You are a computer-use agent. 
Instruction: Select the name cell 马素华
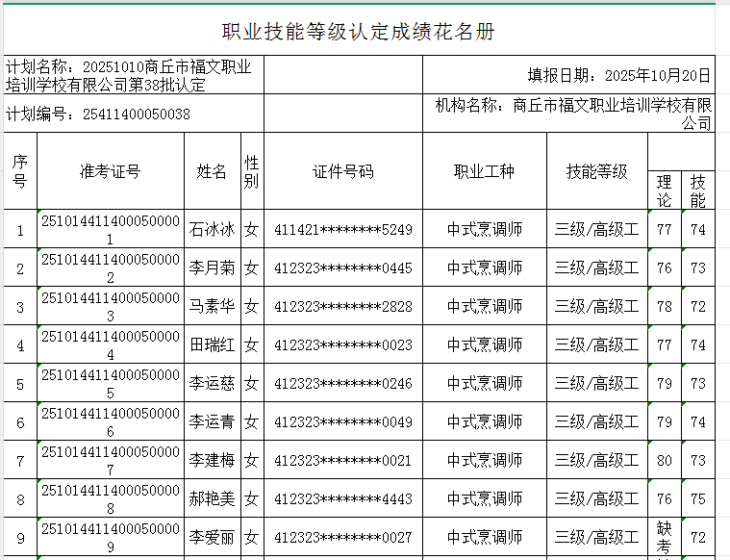212,307
